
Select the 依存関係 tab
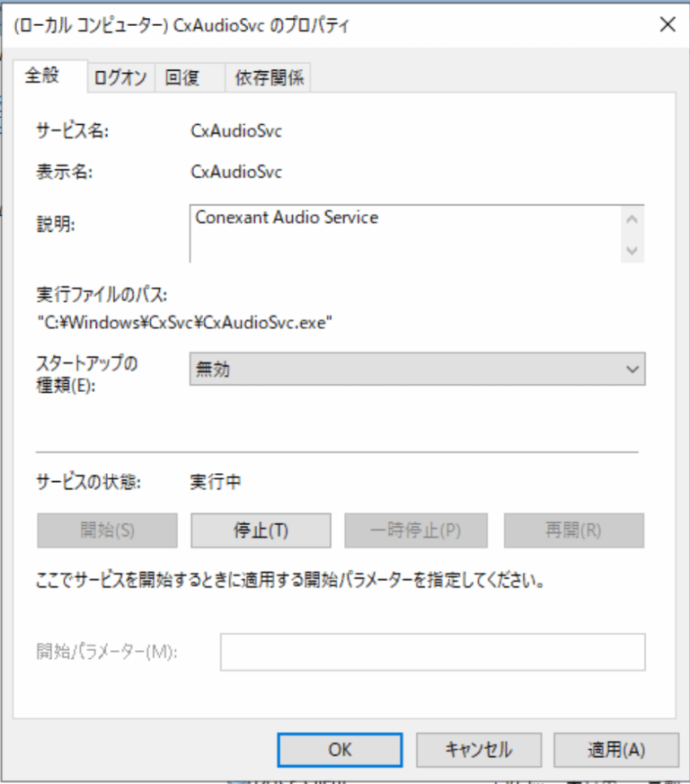tap(271, 77)
